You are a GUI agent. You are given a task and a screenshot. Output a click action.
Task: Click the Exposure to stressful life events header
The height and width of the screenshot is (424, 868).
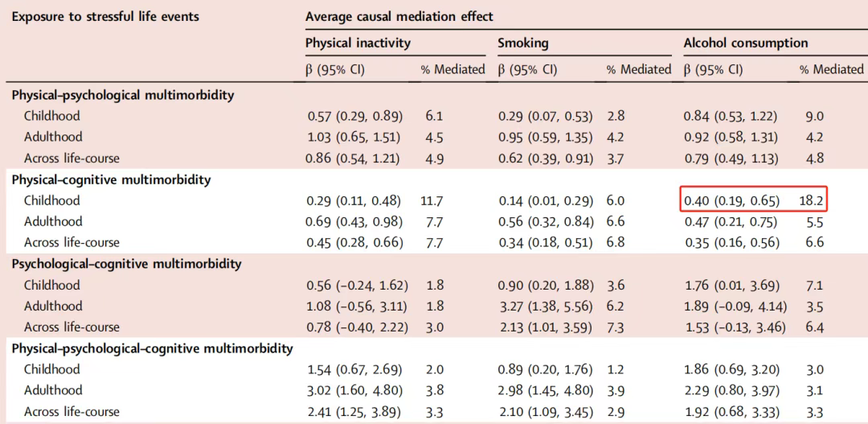click(x=105, y=17)
